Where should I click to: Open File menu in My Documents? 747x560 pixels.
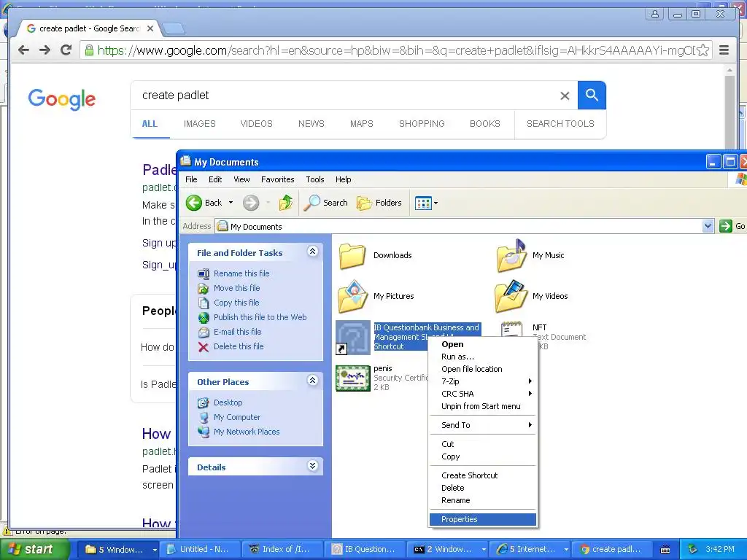tap(191, 179)
